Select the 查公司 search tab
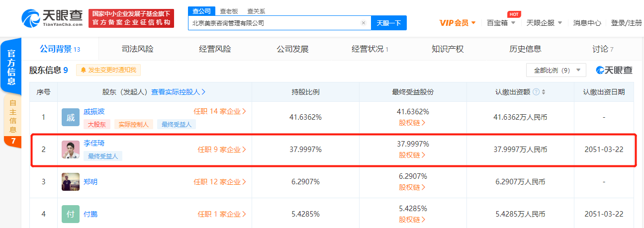644x228 pixels. tap(202, 11)
